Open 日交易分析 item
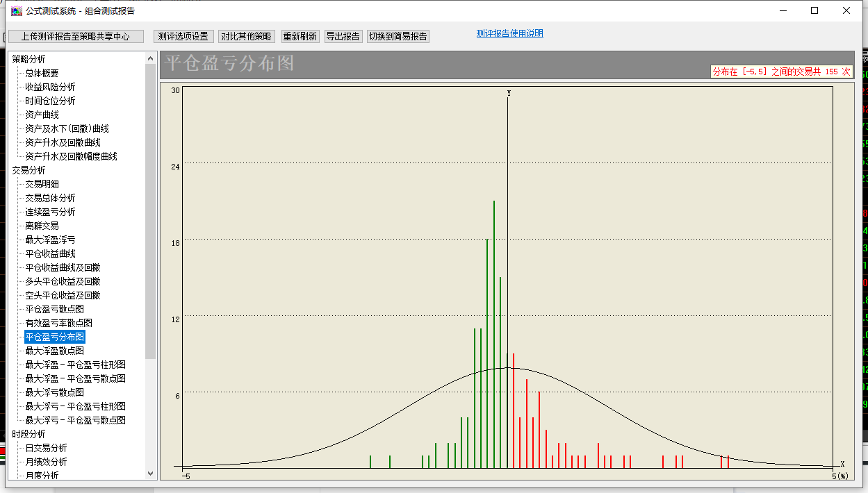This screenshot has height=493, width=868. click(47, 448)
